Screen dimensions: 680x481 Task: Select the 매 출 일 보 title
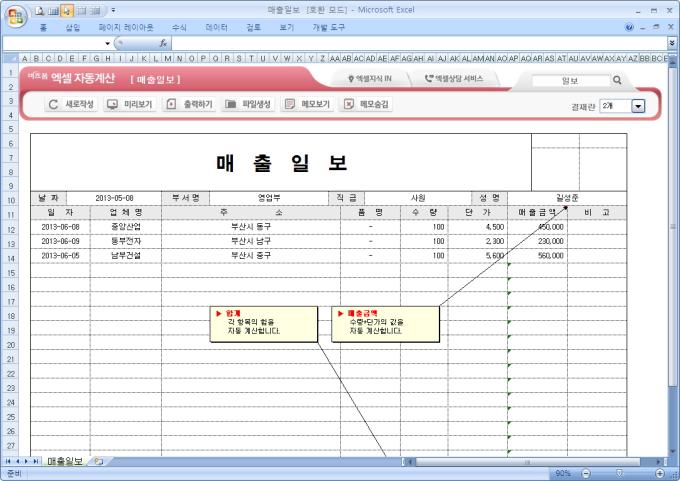281,163
